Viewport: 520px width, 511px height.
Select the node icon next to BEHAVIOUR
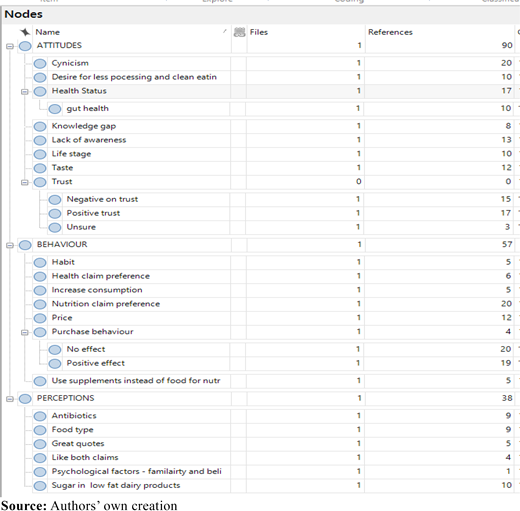click(x=25, y=245)
